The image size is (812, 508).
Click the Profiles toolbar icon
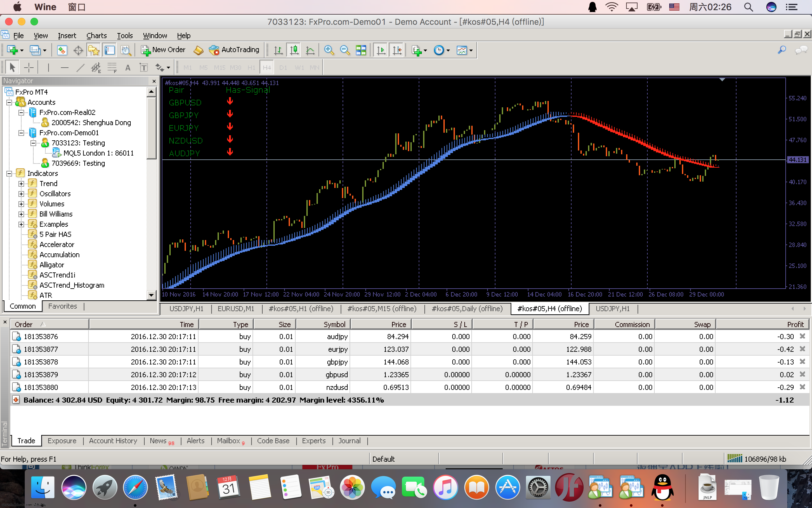[x=35, y=50]
